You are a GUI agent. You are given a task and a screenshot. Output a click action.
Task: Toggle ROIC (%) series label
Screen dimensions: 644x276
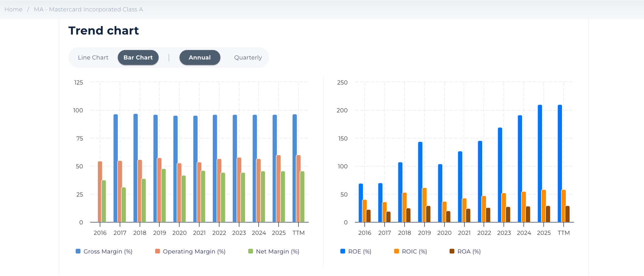pyautogui.click(x=414, y=251)
